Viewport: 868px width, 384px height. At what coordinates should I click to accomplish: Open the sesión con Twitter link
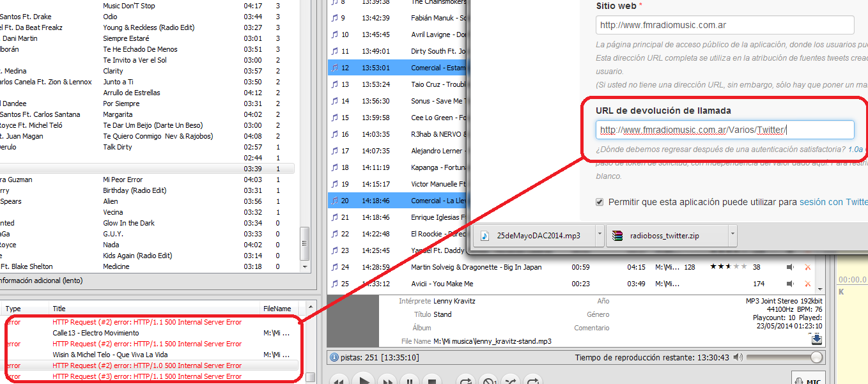click(833, 202)
